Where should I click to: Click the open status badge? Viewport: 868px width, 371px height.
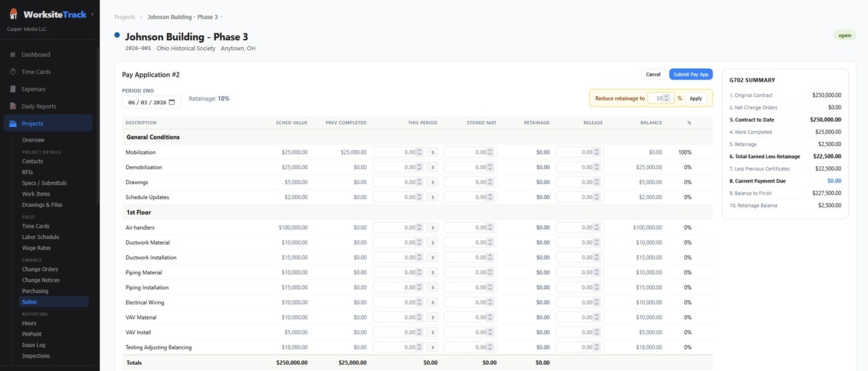[x=844, y=35]
